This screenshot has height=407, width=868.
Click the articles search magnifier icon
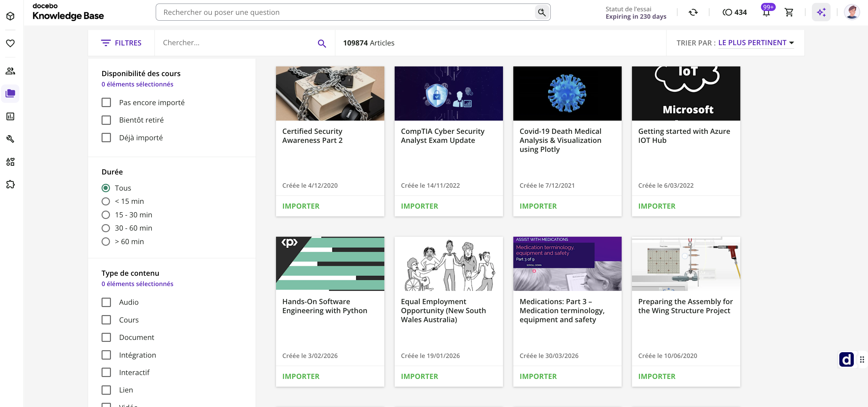322,43
